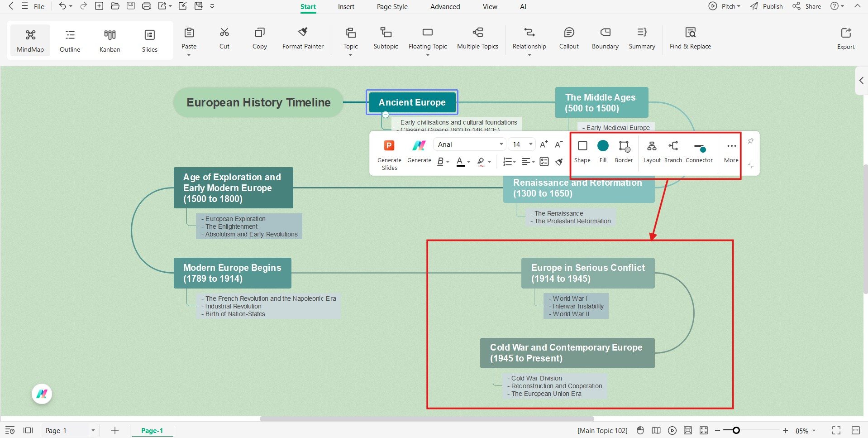Image resolution: width=868 pixels, height=438 pixels.
Task: Toggle the to-do checklist icon in floating toolbar
Action: 544,162
